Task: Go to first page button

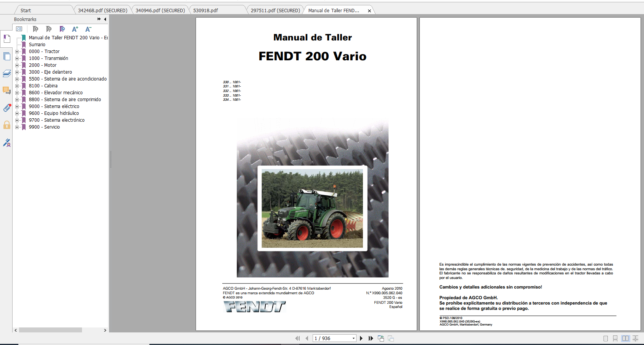Action: point(297,338)
